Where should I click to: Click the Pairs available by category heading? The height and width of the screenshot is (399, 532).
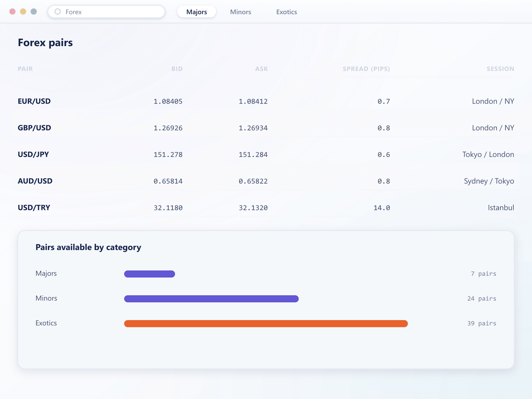(x=88, y=247)
